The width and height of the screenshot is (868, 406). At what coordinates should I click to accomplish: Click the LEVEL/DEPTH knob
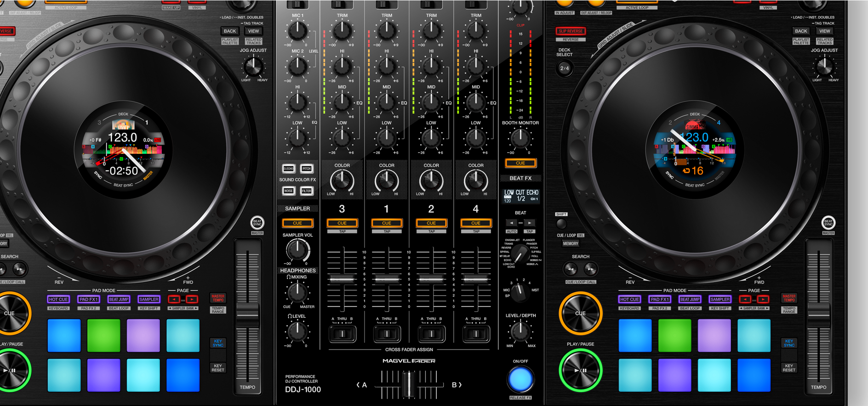click(520, 331)
